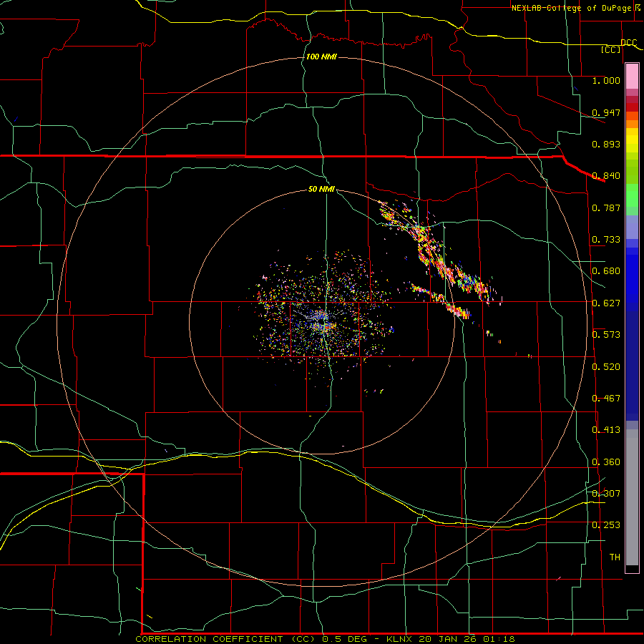The width and height of the screenshot is (644, 644).
Task: Click the 0.467 scale value
Action: pos(606,399)
